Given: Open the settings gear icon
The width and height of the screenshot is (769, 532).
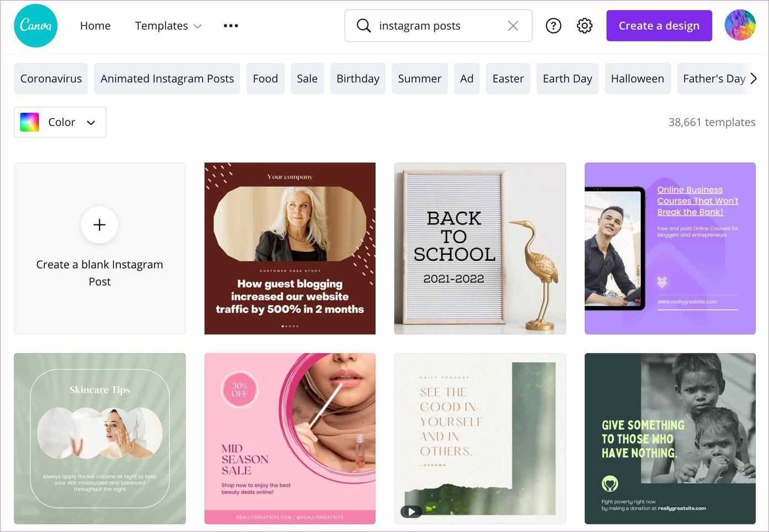Looking at the screenshot, I should tap(584, 25).
